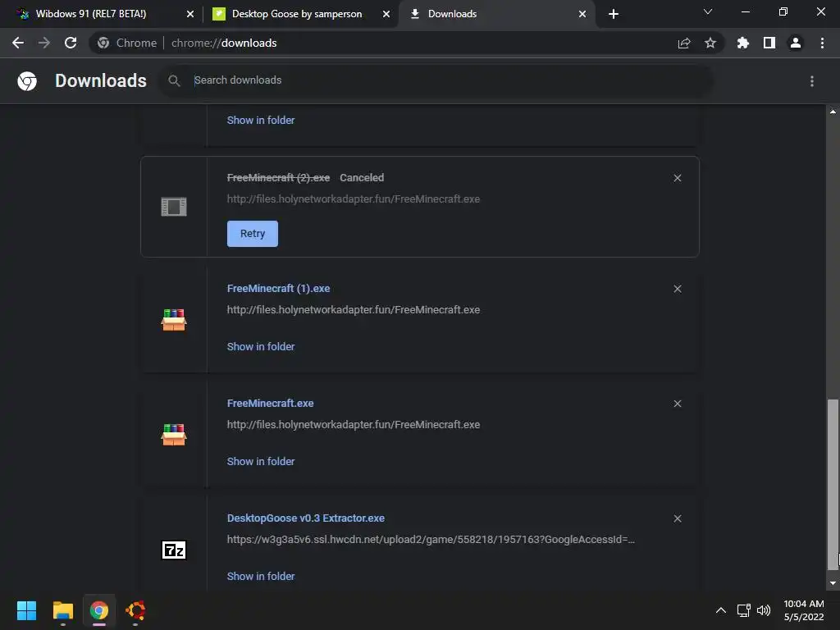The width and height of the screenshot is (840, 630).
Task: Show FreeMinecraft.exe in folder
Action: click(x=261, y=461)
